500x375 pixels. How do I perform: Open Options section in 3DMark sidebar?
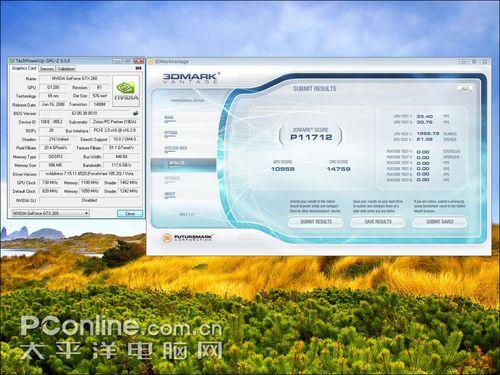point(171,133)
